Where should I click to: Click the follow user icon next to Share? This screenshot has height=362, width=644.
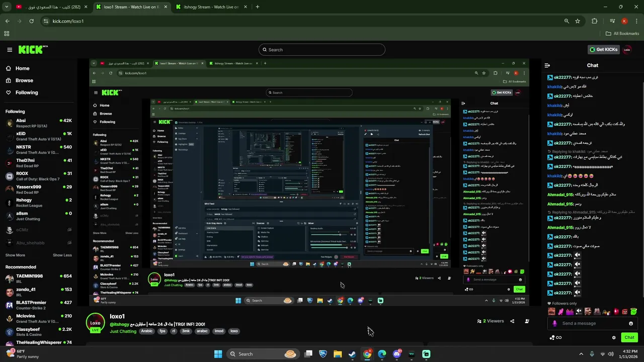click(x=527, y=321)
